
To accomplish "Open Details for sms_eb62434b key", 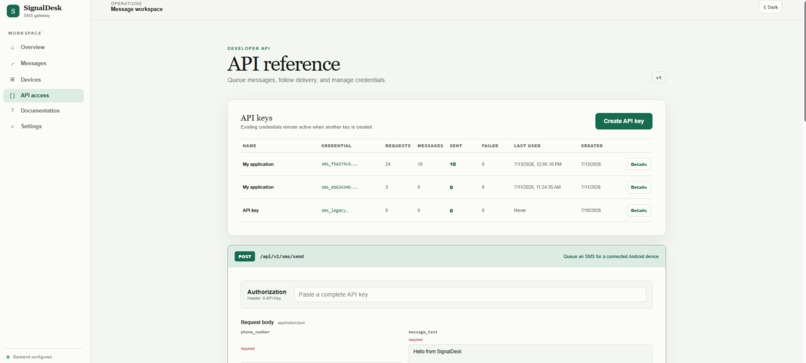I will click(638, 187).
